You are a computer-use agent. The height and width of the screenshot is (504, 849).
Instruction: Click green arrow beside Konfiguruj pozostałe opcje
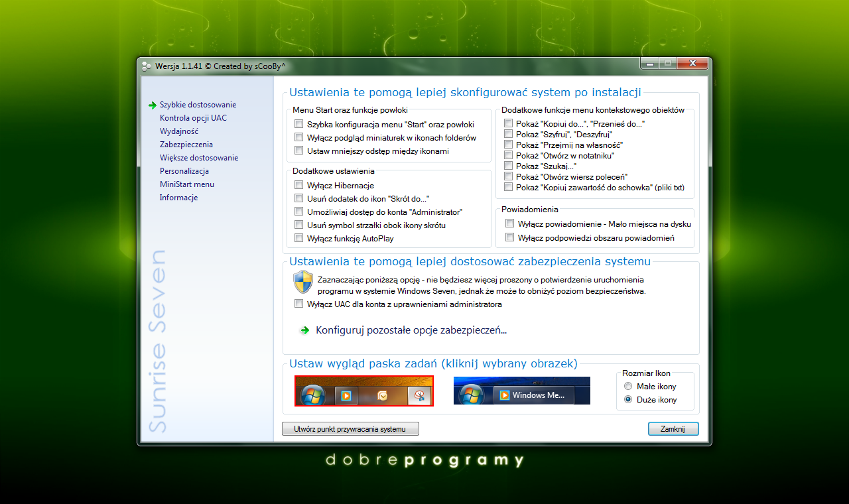304,330
